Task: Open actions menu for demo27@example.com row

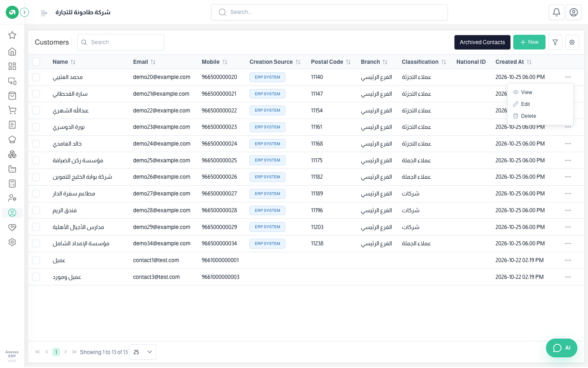Action: pyautogui.click(x=568, y=193)
